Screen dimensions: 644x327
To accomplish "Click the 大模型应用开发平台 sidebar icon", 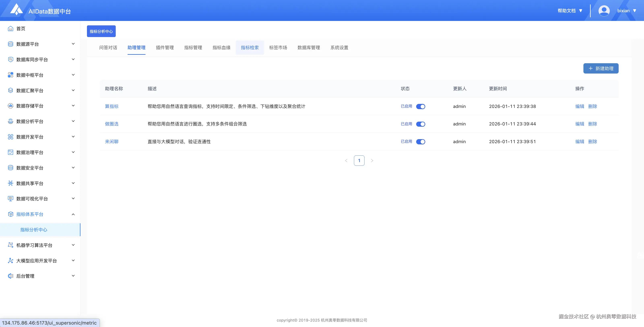I will 10,260.
